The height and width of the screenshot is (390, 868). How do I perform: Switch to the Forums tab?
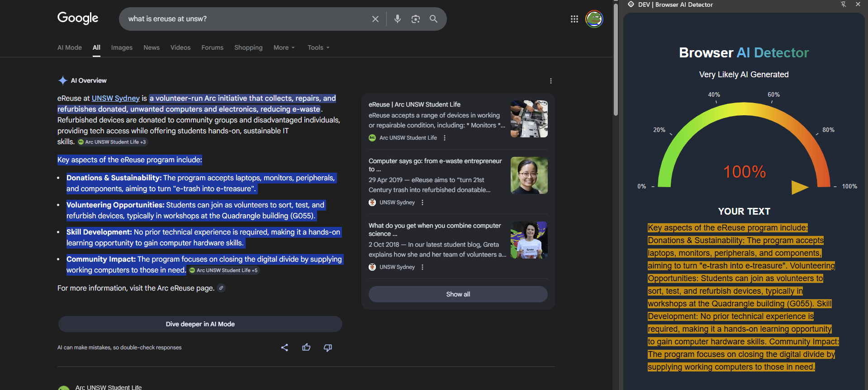213,47
